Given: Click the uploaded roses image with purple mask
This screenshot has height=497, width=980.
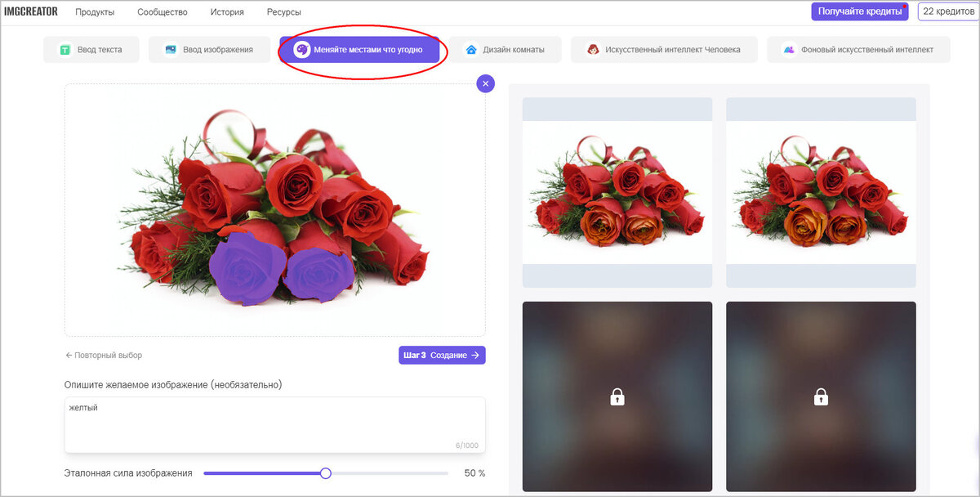Looking at the screenshot, I should point(275,209).
